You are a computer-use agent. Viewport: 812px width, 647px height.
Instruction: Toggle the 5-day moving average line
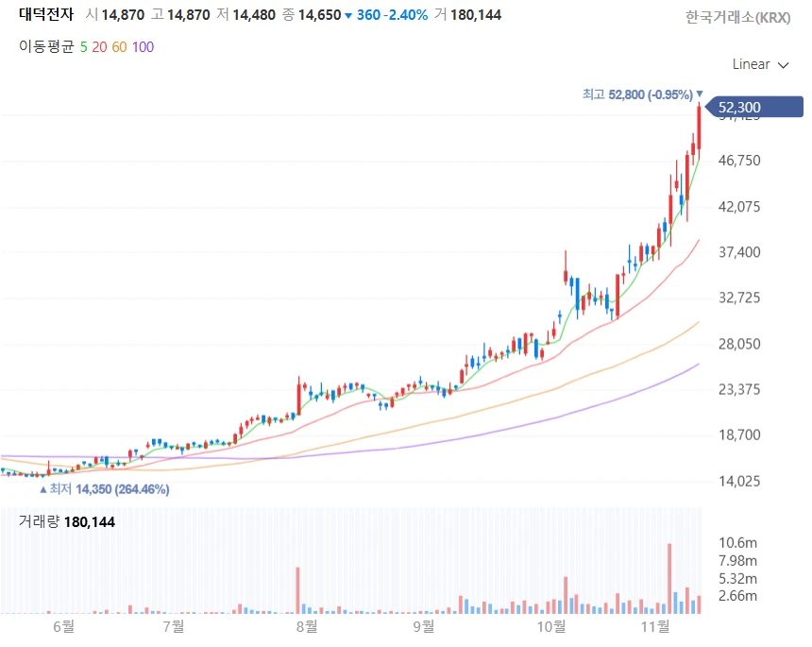click(84, 46)
